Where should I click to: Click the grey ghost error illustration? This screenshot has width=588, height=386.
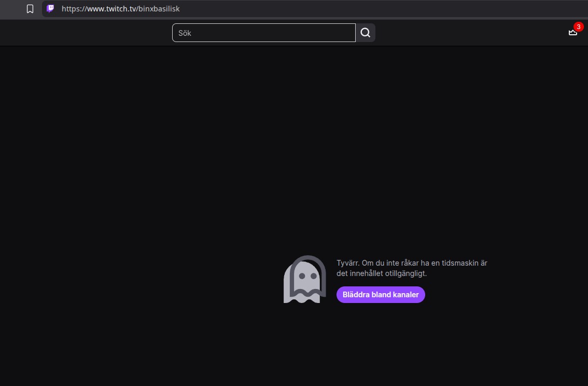pyautogui.click(x=305, y=279)
